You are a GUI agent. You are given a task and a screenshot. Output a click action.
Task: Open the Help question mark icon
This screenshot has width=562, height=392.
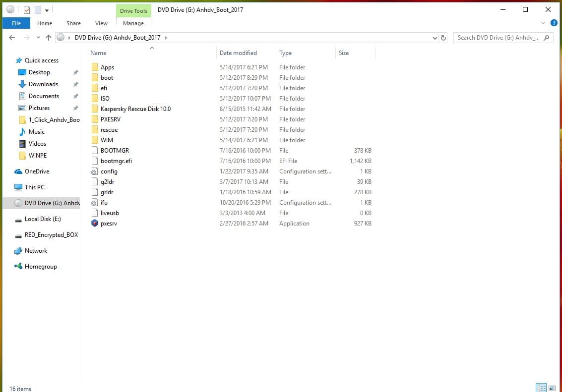554,23
